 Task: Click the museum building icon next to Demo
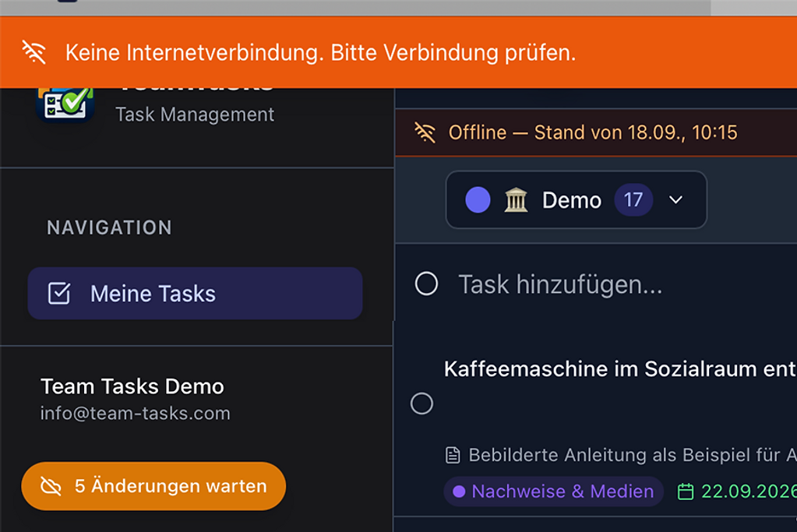[516, 199]
